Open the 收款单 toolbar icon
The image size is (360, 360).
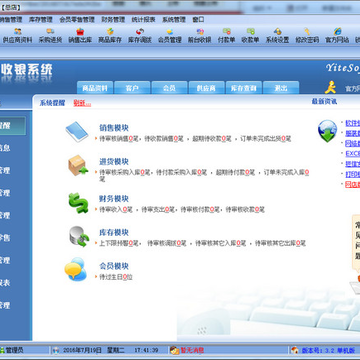tap(251, 32)
